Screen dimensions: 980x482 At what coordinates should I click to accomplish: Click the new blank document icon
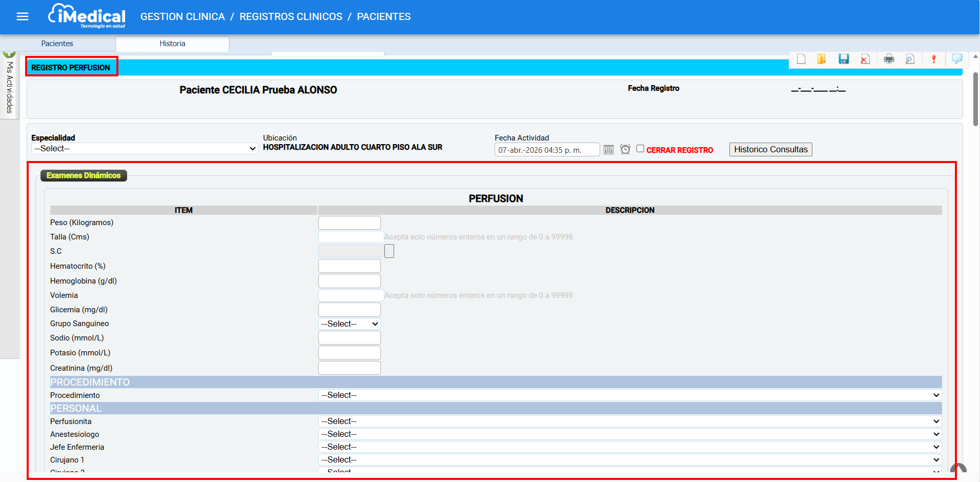[801, 59]
